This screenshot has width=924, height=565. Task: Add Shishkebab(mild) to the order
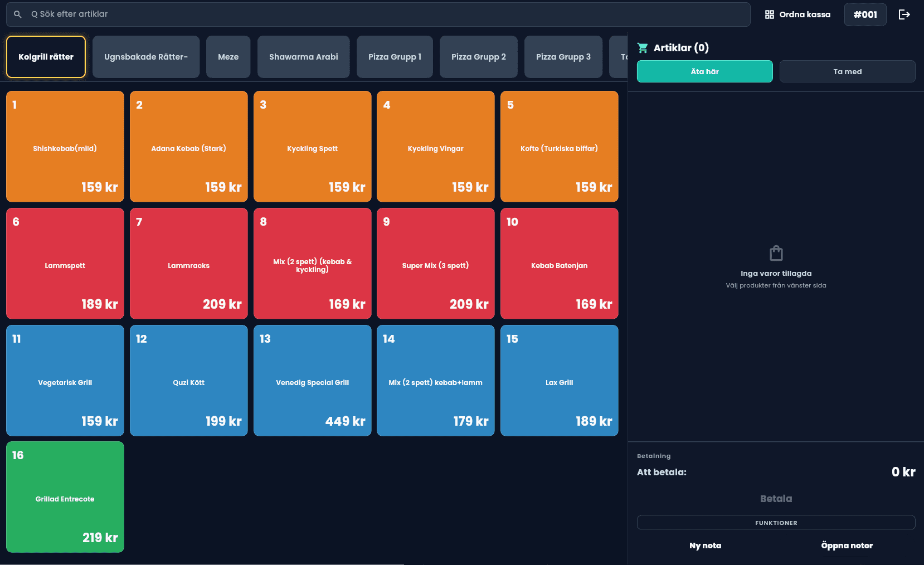pos(65,147)
